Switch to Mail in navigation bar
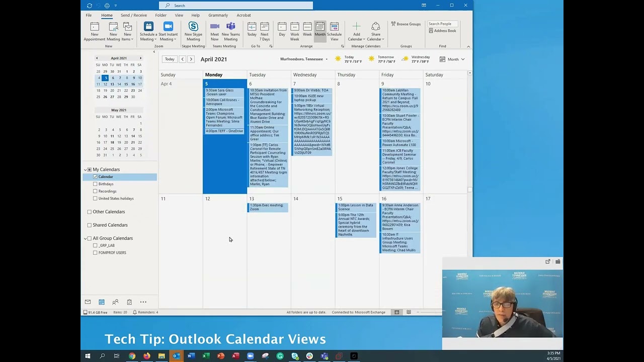644x362 pixels. click(88, 302)
